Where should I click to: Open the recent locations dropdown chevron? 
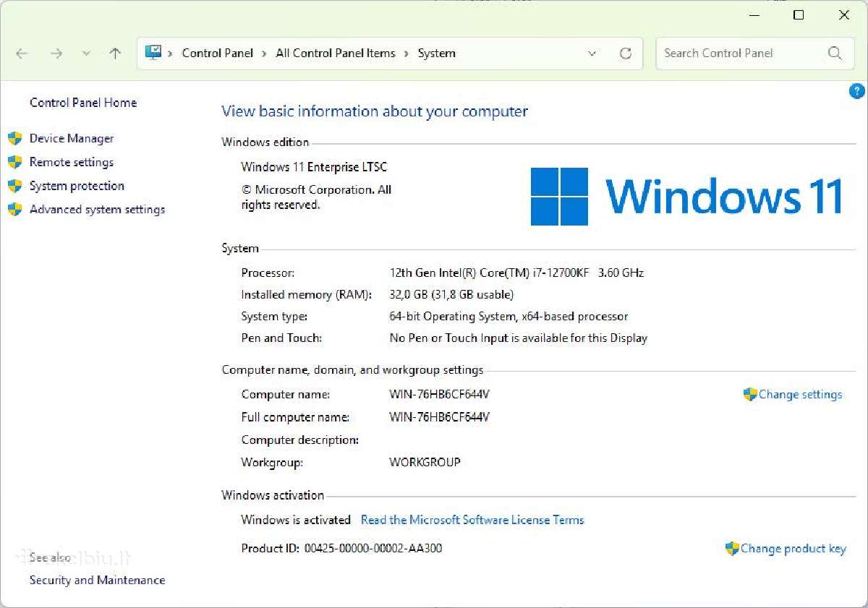coord(87,53)
